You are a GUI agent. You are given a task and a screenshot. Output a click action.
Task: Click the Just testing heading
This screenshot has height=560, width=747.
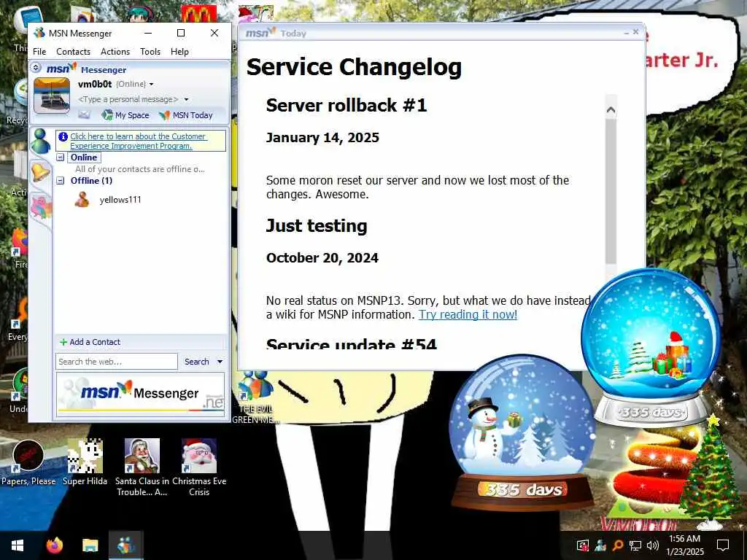click(x=317, y=226)
